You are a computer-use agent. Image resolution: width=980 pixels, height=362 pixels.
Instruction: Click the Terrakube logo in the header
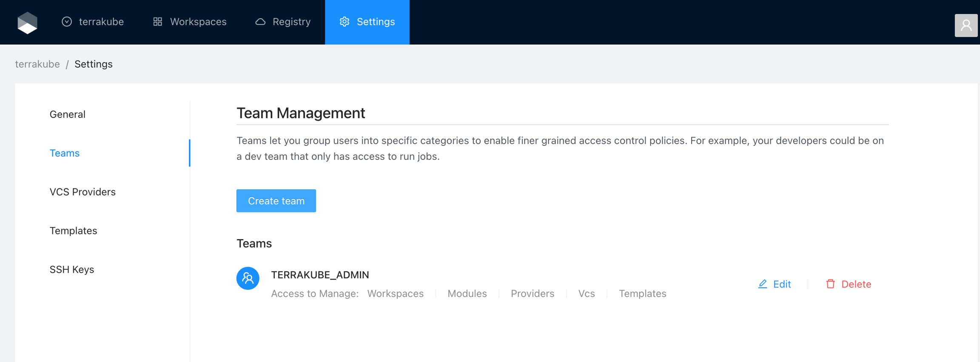[x=28, y=23]
